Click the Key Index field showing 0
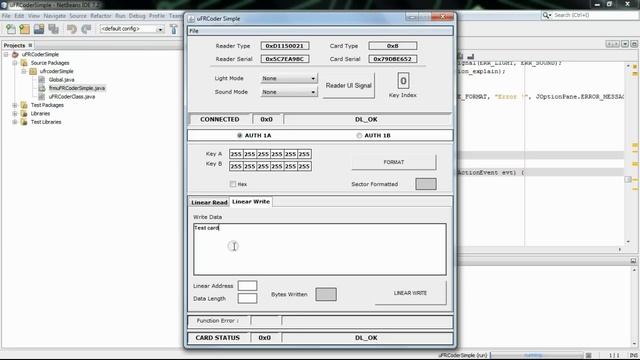The height and width of the screenshot is (360, 640). [x=403, y=81]
